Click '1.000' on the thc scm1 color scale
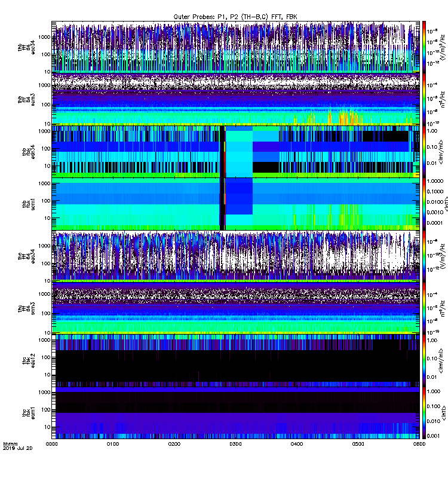This screenshot has height=478, width=448. pos(434,391)
